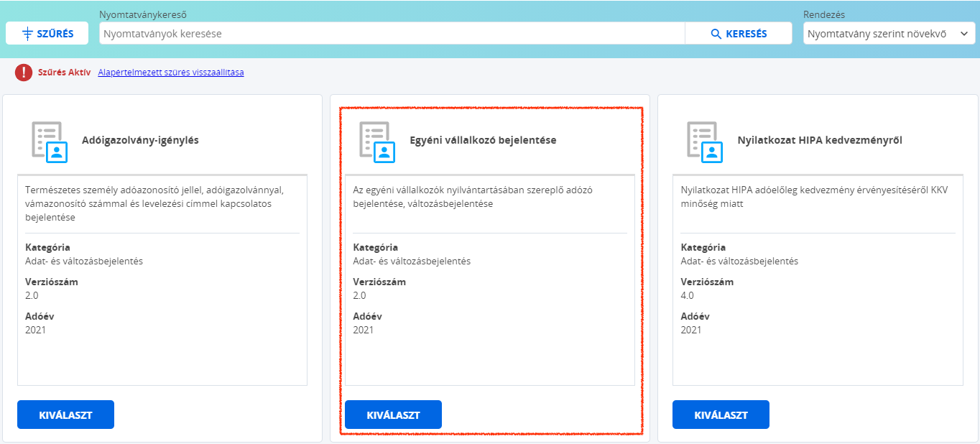
Task: Click the magnifier icon in Keresés button
Action: click(716, 34)
